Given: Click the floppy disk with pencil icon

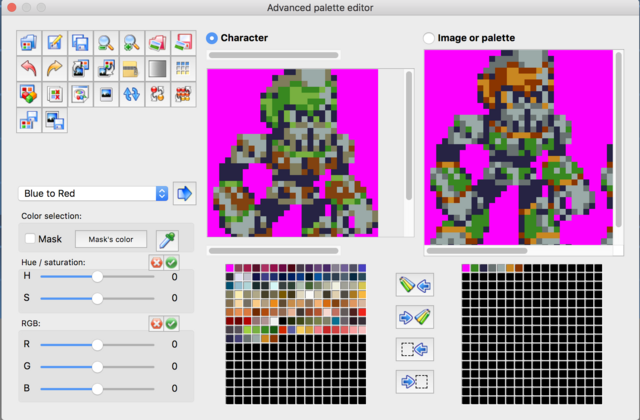Looking at the screenshot, I should pyautogui.click(x=54, y=43).
